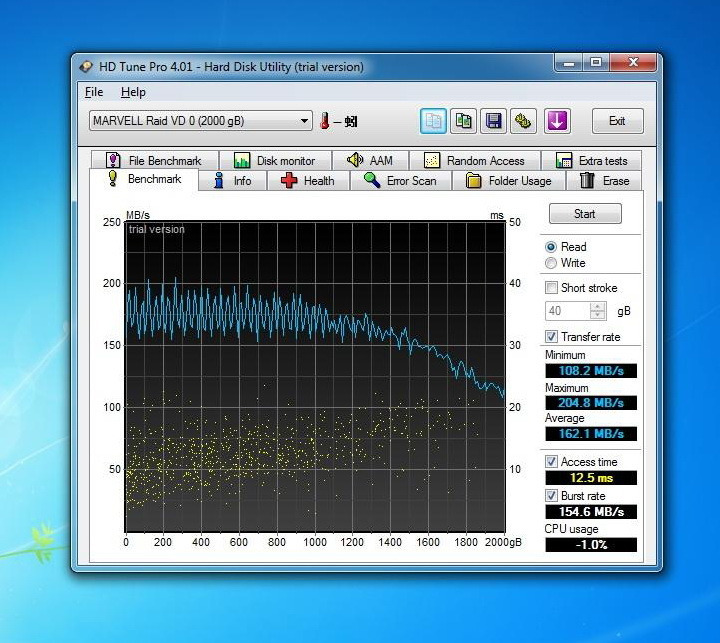Open the Extra tests tab
This screenshot has height=643, width=720.
[x=591, y=160]
